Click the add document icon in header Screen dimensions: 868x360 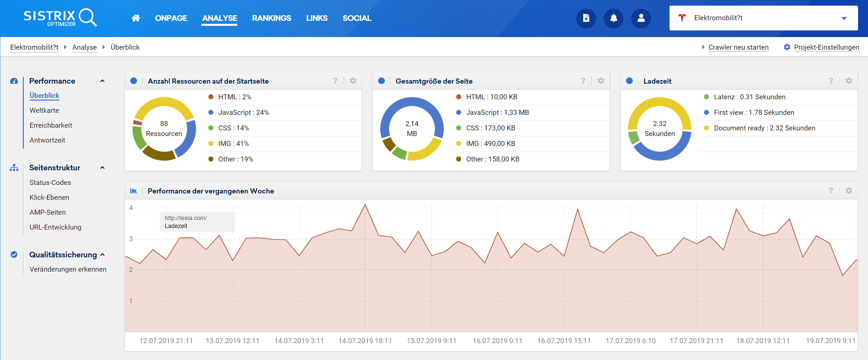tap(586, 18)
